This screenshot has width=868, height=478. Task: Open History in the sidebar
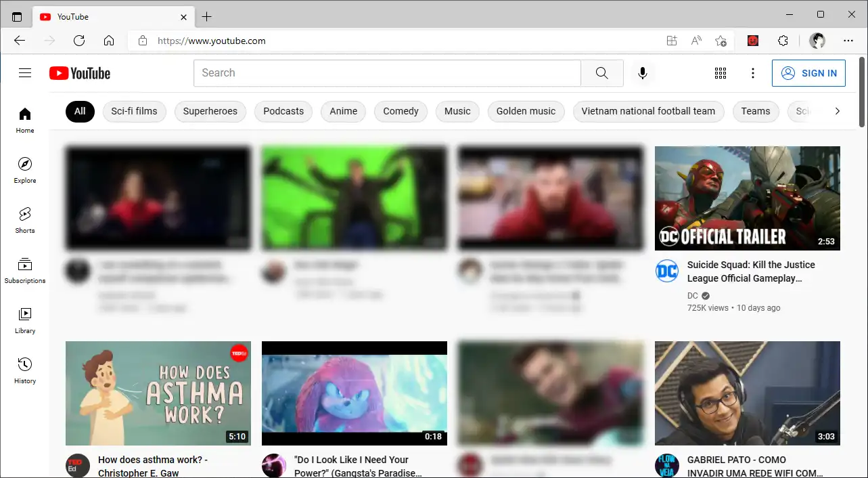pyautogui.click(x=25, y=370)
